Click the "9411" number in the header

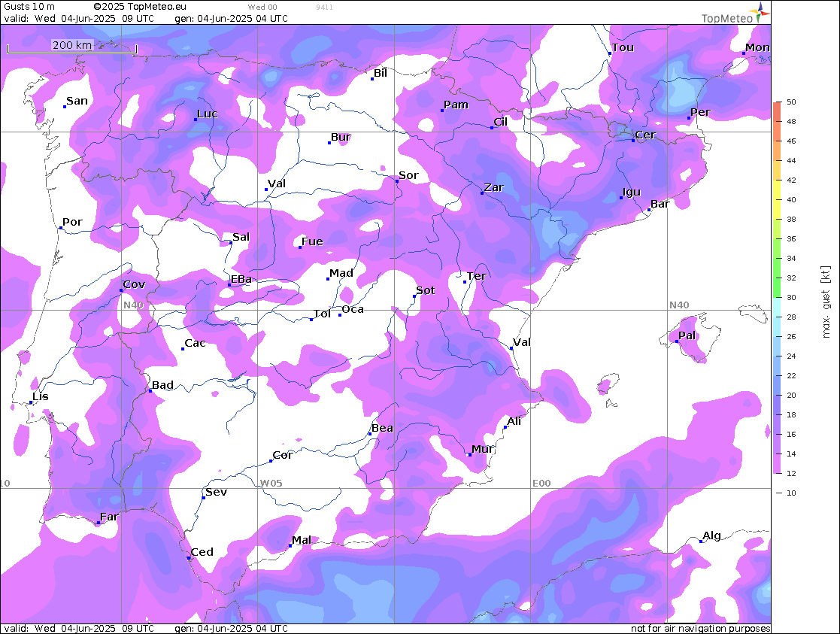coord(324,7)
